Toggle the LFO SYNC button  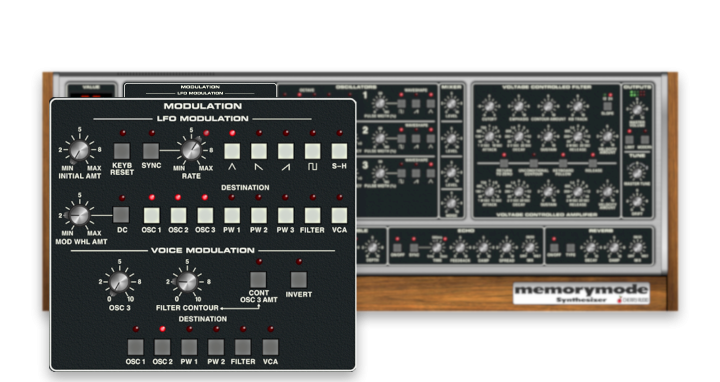151,151
